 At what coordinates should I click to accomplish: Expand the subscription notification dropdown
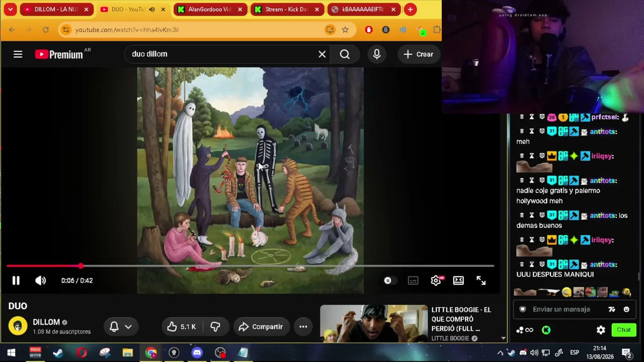click(128, 327)
